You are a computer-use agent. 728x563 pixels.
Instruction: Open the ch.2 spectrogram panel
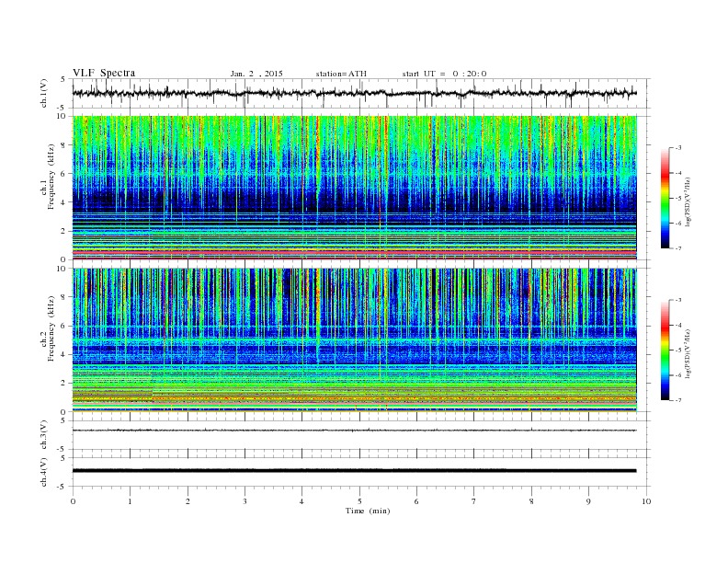point(355,340)
